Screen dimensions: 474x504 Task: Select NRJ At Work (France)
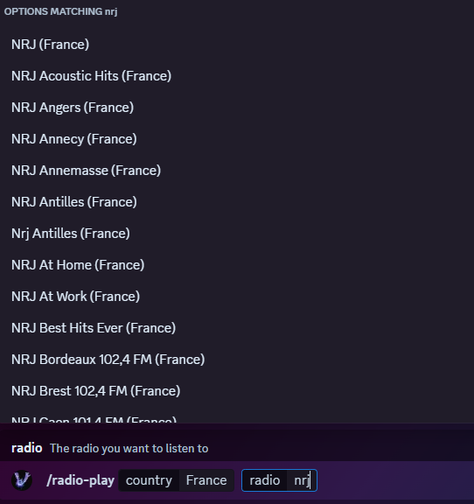(x=237, y=296)
